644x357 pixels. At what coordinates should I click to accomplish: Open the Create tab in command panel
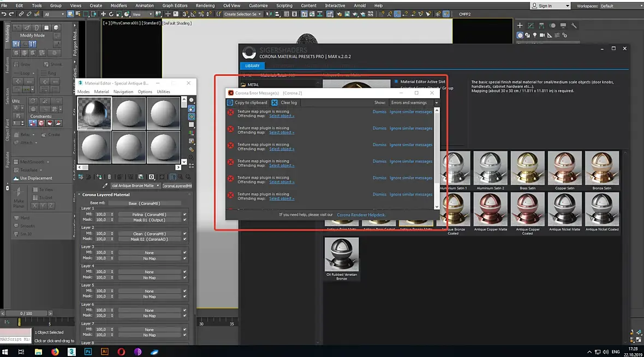[x=520, y=26]
